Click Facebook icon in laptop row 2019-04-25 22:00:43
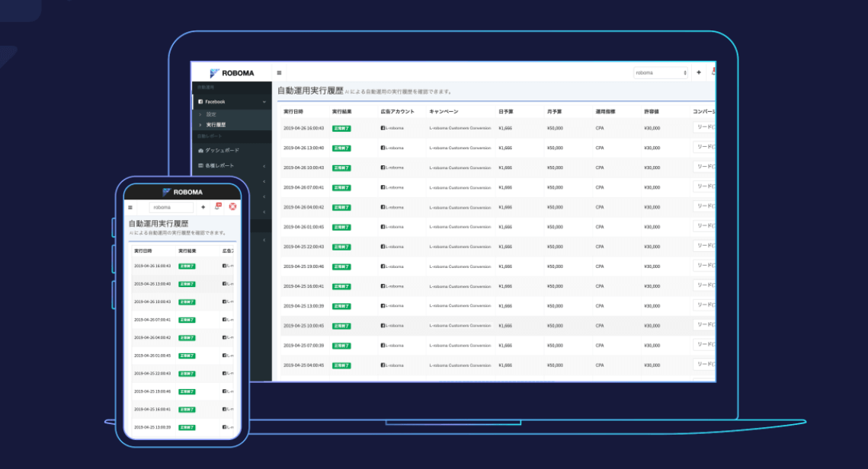This screenshot has width=868, height=469. tap(383, 247)
